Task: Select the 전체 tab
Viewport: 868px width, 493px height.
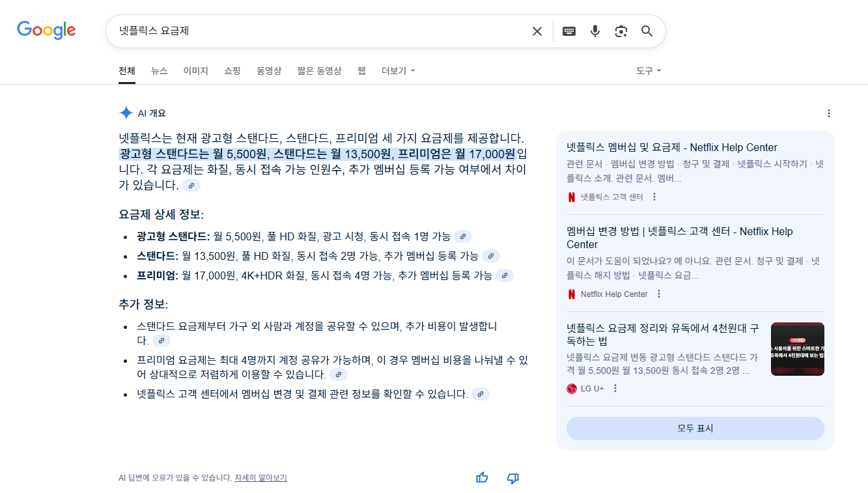Action: (x=127, y=70)
